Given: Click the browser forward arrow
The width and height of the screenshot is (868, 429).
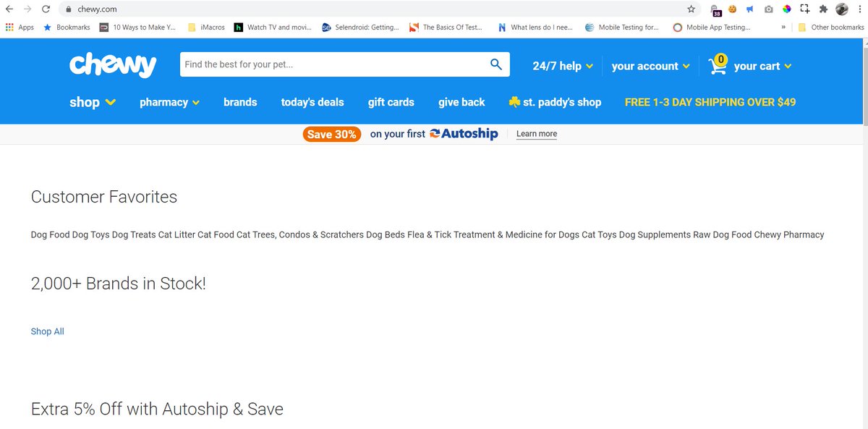Looking at the screenshot, I should coord(27,9).
